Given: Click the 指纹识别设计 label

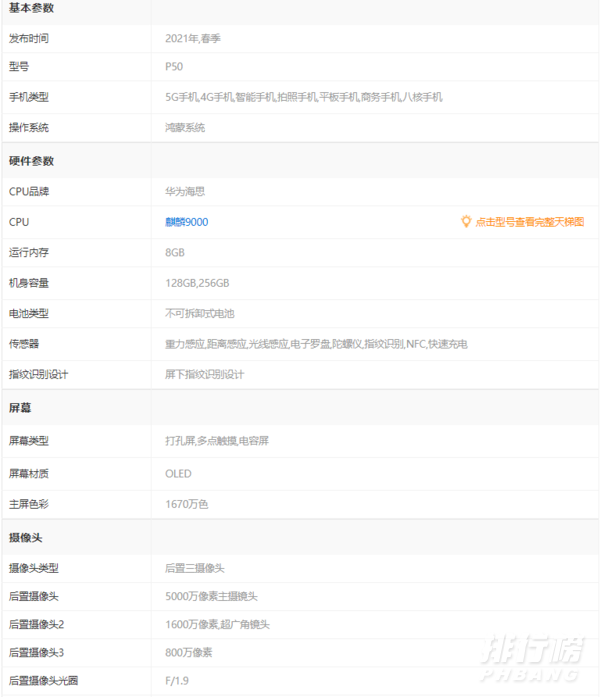Looking at the screenshot, I should 39,374.
